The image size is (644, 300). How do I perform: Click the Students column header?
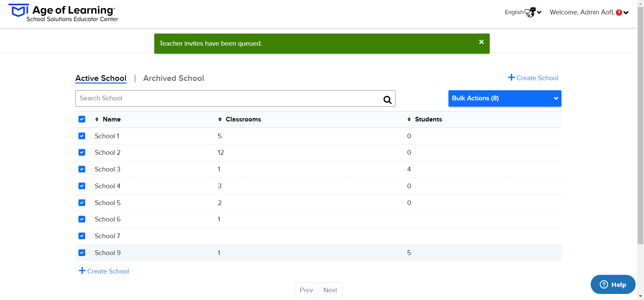(x=428, y=119)
